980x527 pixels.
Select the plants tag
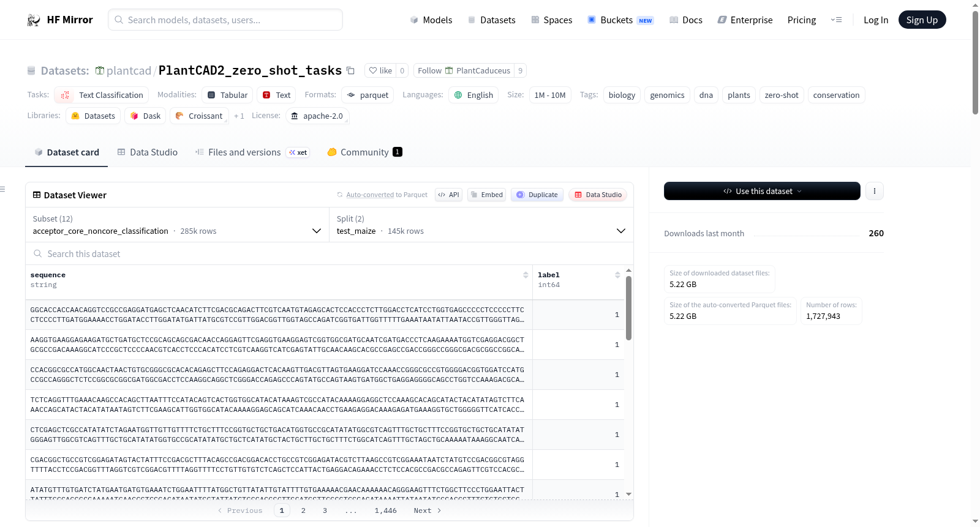739,95
